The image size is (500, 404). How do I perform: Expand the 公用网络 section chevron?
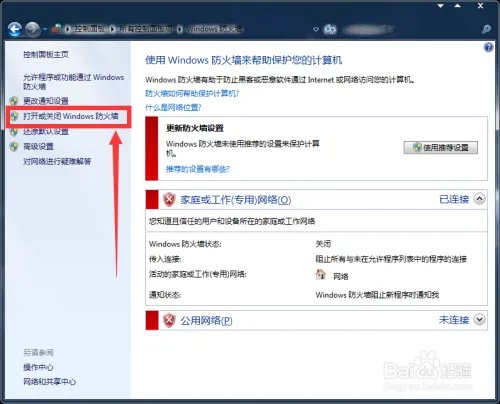[x=479, y=320]
